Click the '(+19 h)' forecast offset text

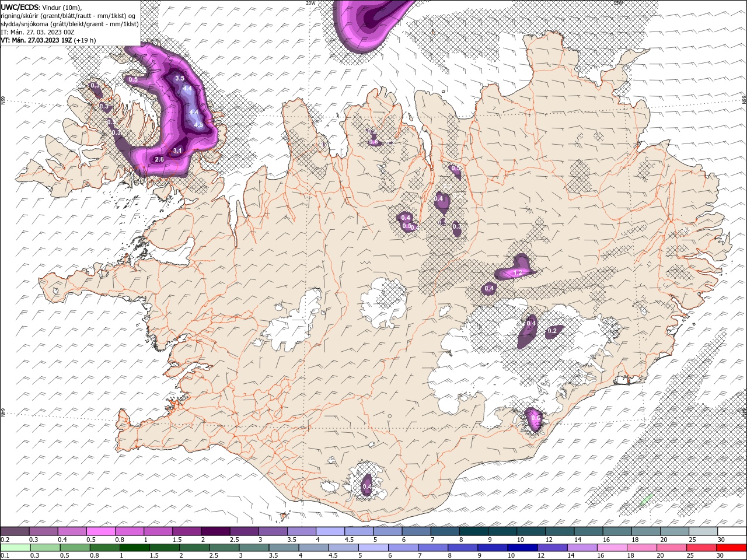click(x=85, y=40)
